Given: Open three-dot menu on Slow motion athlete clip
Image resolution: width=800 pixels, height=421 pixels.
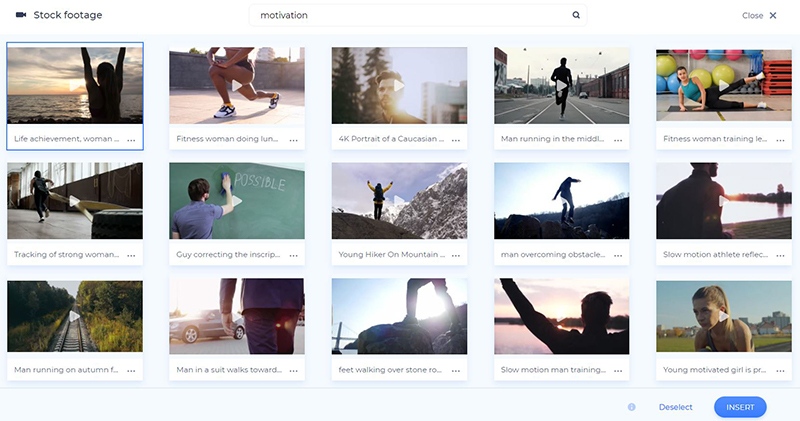Looking at the screenshot, I should tap(779, 256).
